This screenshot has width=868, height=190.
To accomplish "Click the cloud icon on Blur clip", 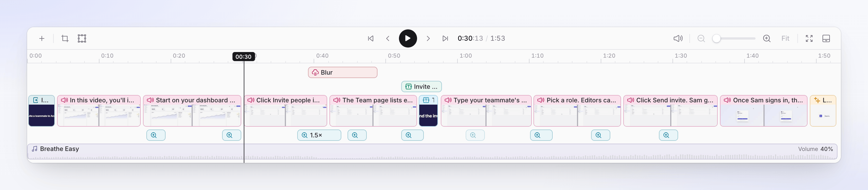I will coord(315,72).
